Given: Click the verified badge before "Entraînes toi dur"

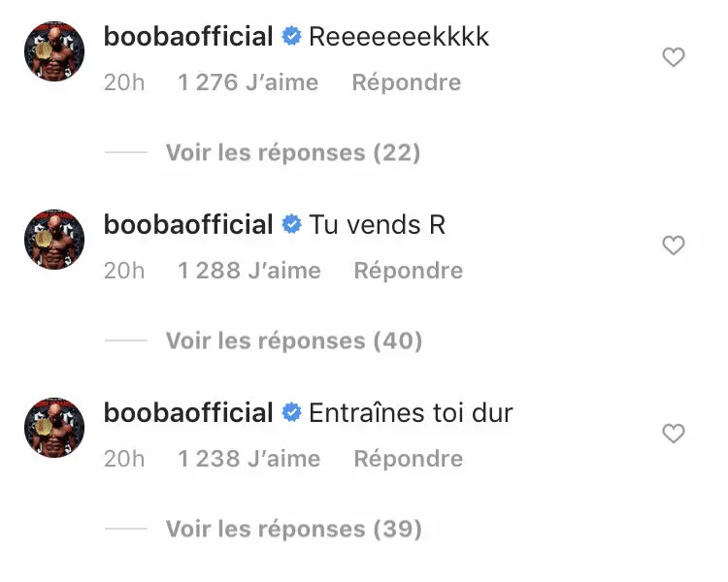Looking at the screenshot, I should (x=291, y=413).
